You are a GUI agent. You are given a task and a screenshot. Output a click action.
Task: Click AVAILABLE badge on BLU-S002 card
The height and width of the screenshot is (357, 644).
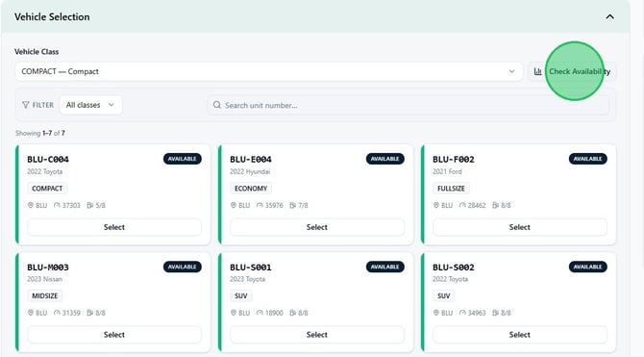(x=587, y=267)
